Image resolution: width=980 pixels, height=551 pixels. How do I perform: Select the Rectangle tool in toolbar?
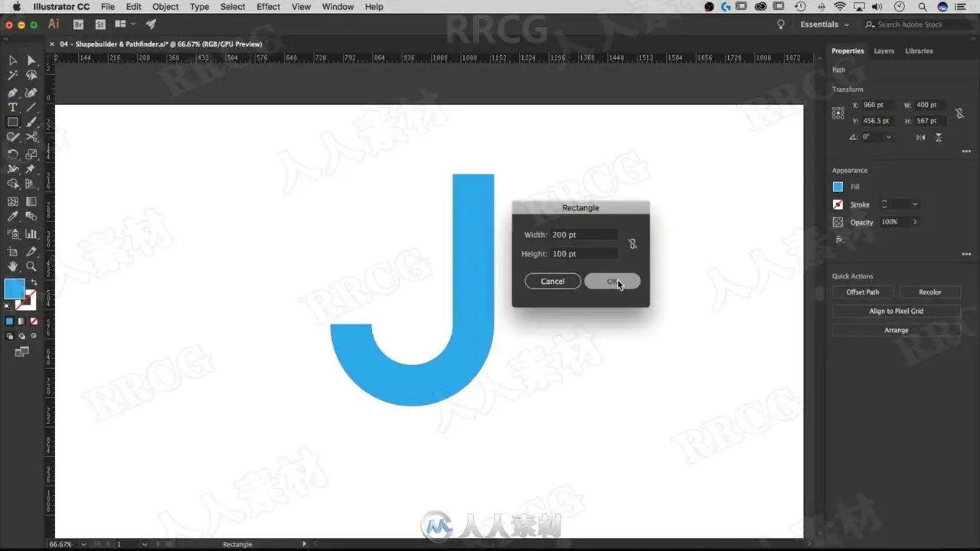click(12, 122)
